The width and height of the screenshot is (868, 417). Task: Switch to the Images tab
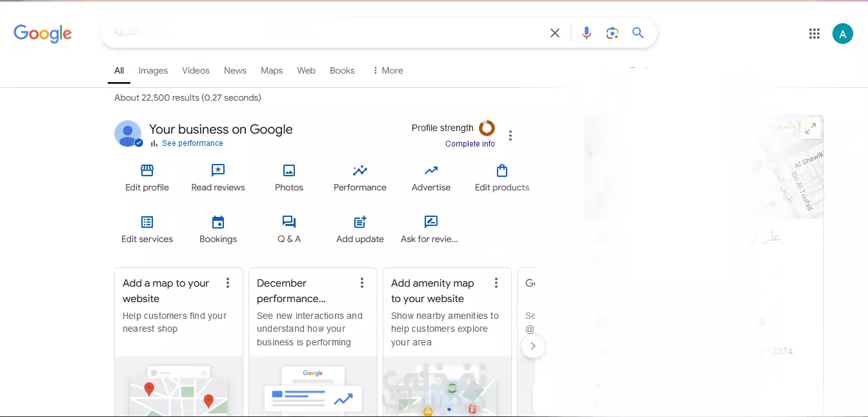tap(153, 70)
